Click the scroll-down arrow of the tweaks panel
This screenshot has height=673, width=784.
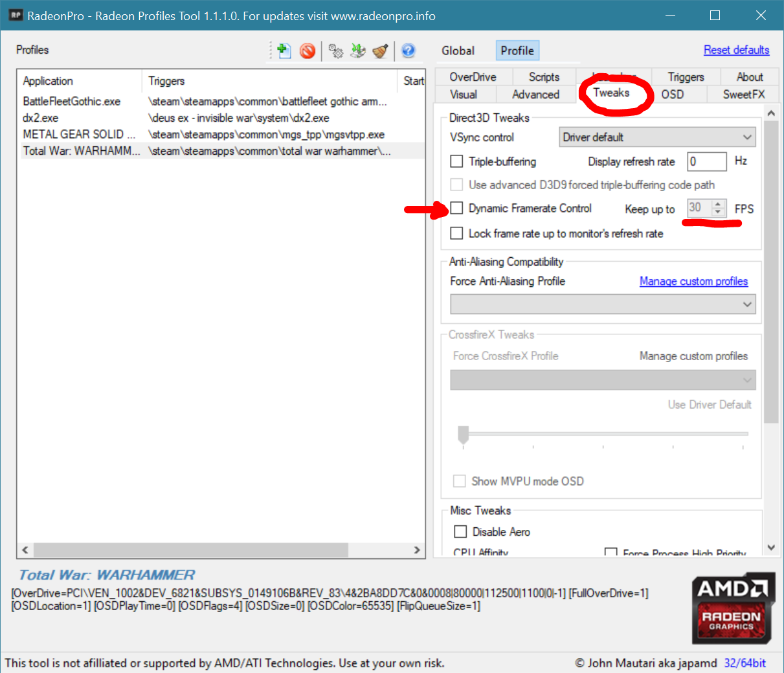point(770,547)
